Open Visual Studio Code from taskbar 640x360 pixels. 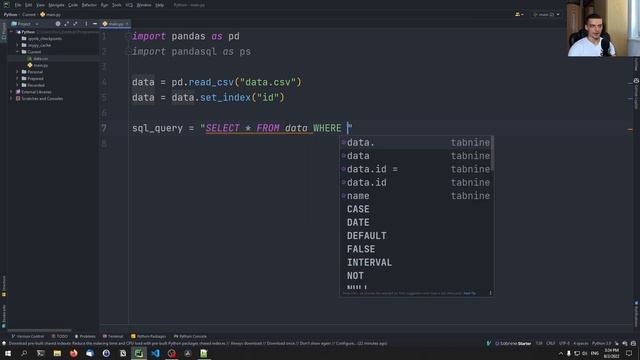click(x=155, y=353)
